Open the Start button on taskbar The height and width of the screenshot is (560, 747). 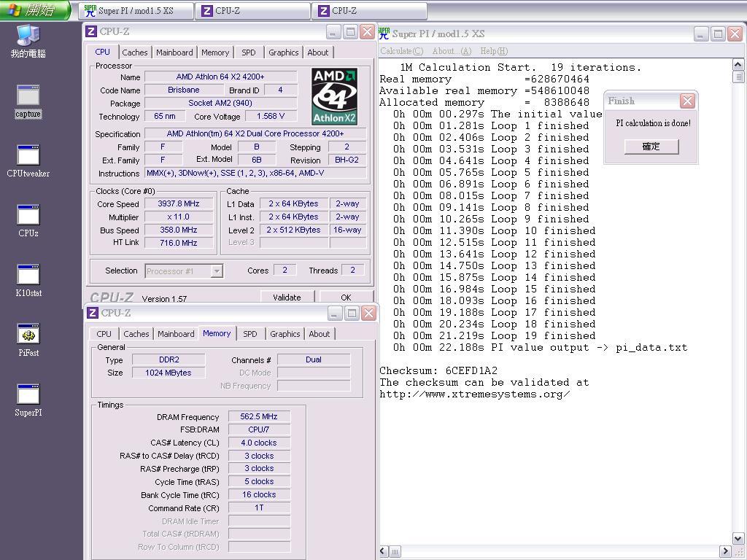pos(34,10)
